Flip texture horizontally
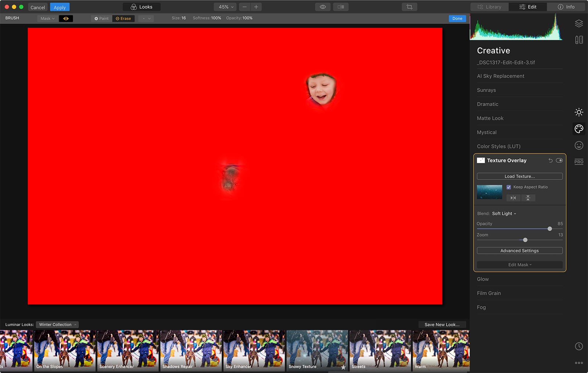The width and height of the screenshot is (588, 373). pos(513,198)
